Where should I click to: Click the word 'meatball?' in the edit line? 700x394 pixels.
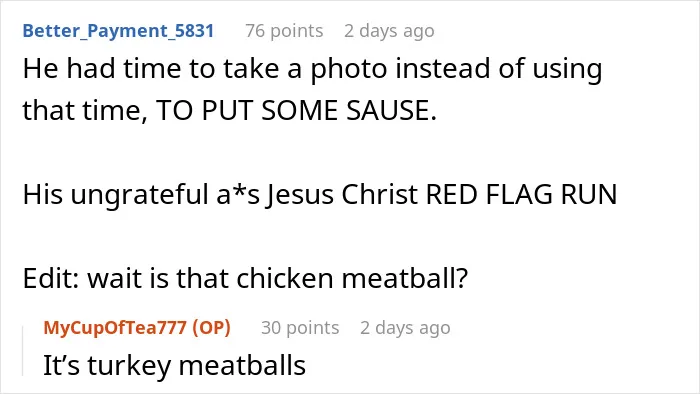click(x=404, y=278)
